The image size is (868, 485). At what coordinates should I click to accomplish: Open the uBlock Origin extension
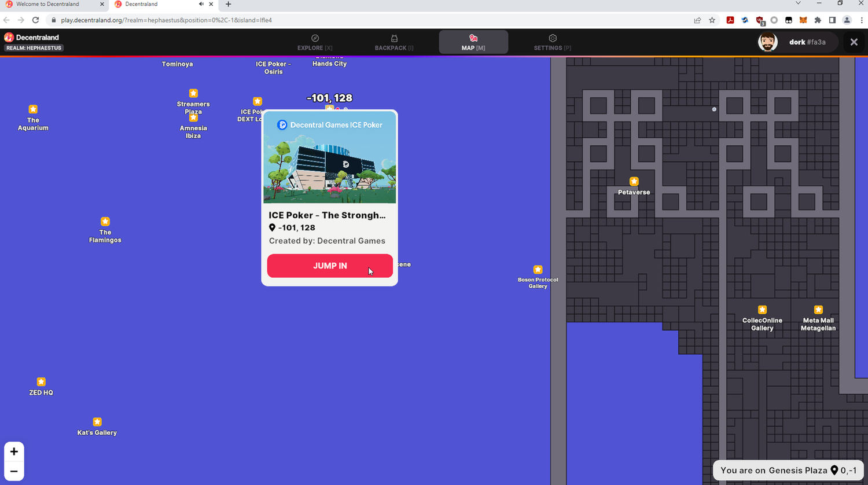click(760, 20)
